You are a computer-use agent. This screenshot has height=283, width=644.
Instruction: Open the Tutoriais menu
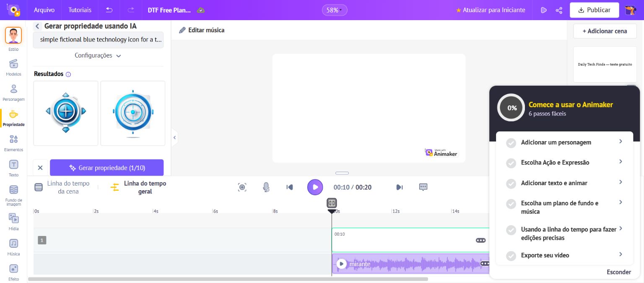(80, 10)
